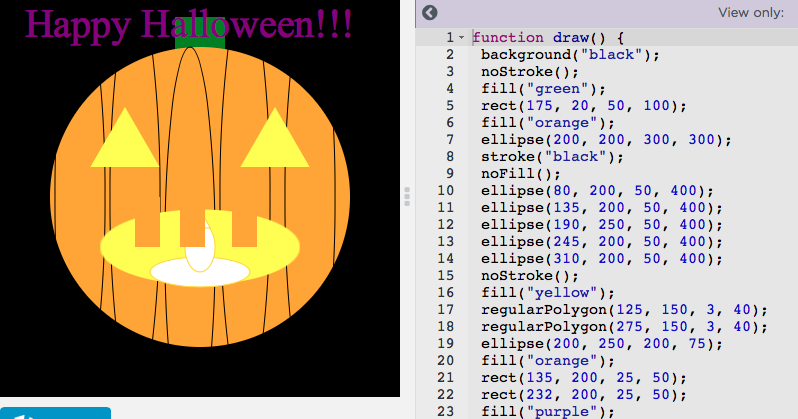Screen dimensions: 798x419
Task: Click the white ellipse inside pumpkin mouth
Action: [x=200, y=272]
